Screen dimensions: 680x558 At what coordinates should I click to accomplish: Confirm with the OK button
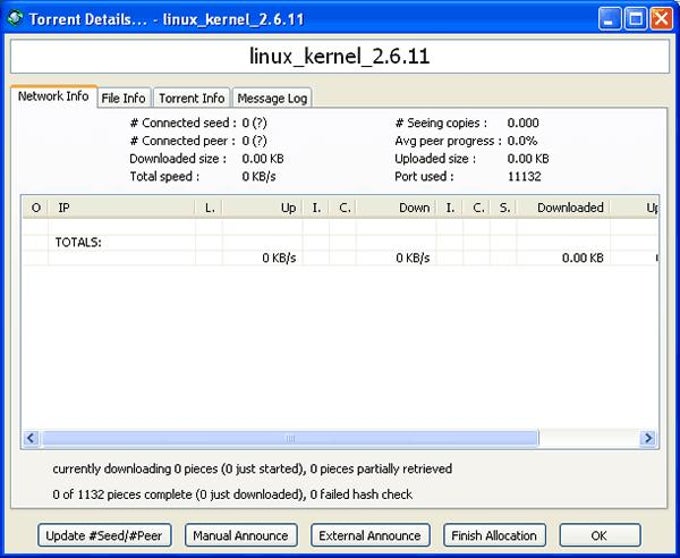599,535
